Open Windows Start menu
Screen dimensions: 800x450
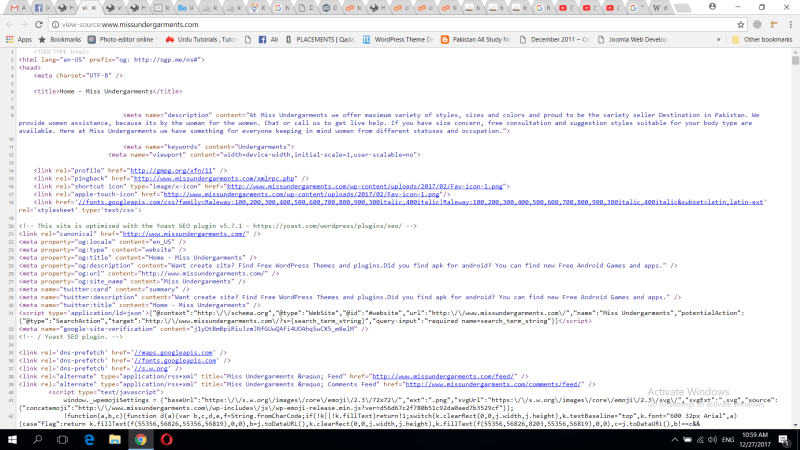click(x=12, y=439)
